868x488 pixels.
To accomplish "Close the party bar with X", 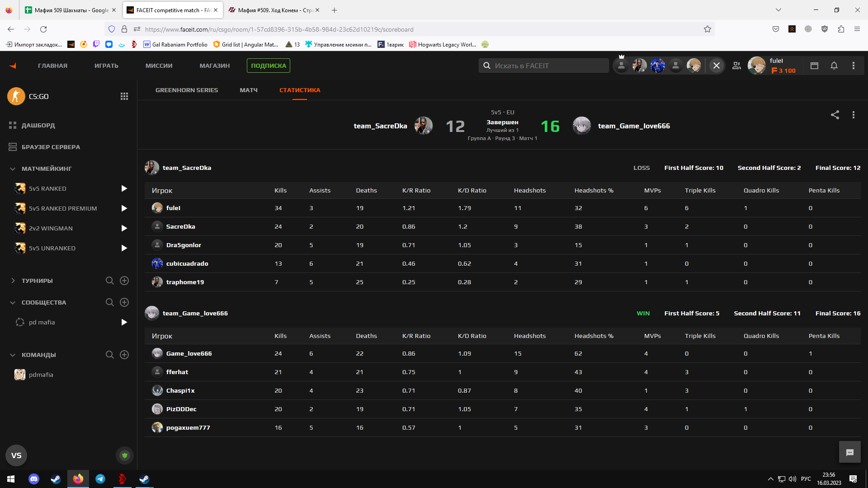I will 716,66.
